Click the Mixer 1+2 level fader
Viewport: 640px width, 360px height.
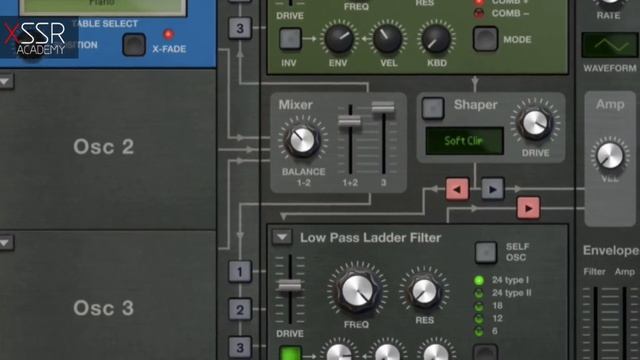point(350,121)
